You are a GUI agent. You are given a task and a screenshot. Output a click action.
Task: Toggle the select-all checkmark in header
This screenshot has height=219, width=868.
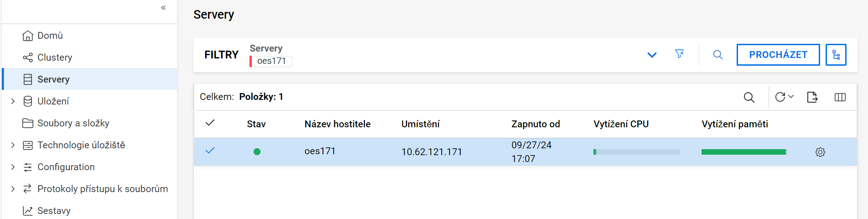click(210, 123)
